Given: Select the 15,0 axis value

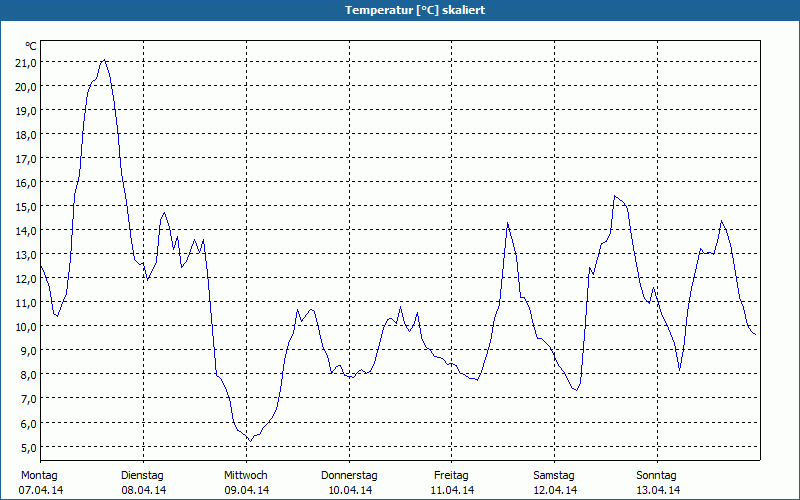Looking at the screenshot, I should point(26,207).
